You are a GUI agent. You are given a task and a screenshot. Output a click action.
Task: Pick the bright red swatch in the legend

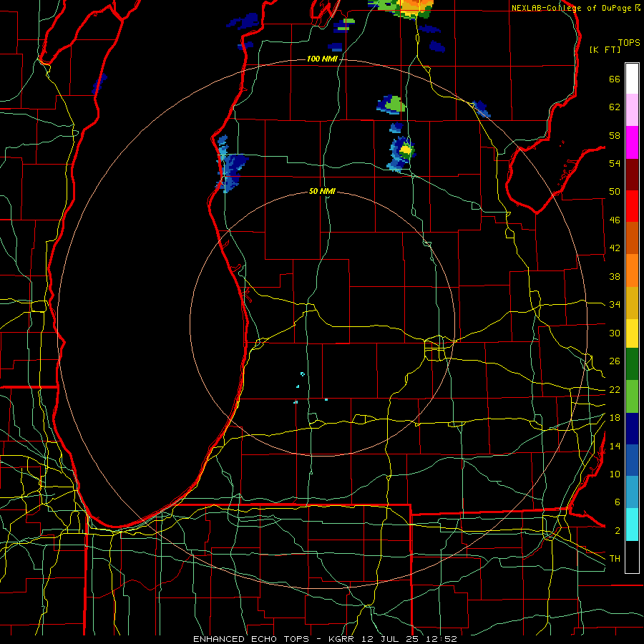pos(632,206)
